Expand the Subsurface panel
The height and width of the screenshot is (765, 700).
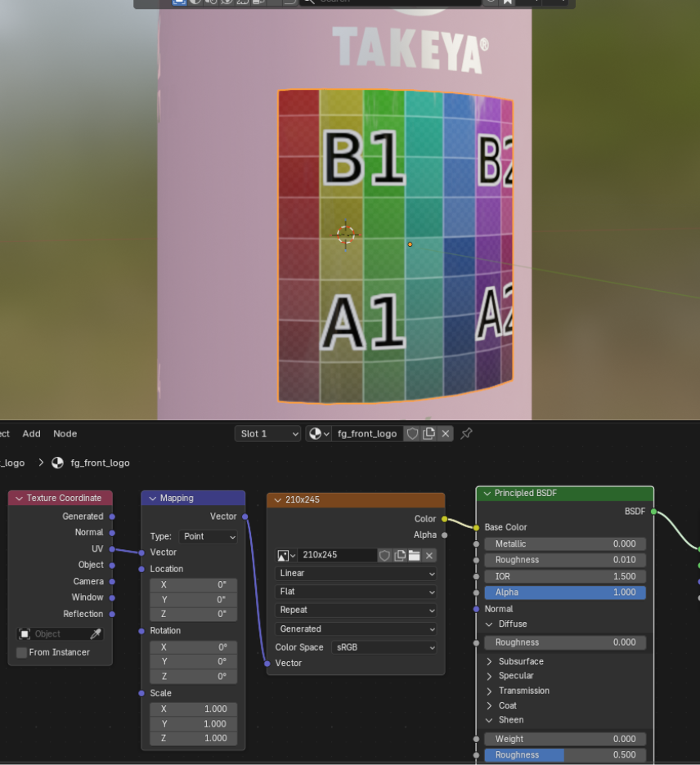pyautogui.click(x=489, y=661)
